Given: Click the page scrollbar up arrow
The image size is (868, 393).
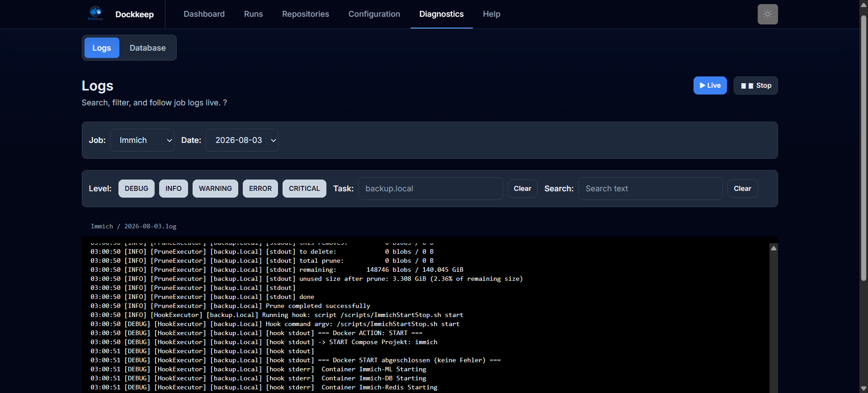Looking at the screenshot, I should (x=863, y=4).
